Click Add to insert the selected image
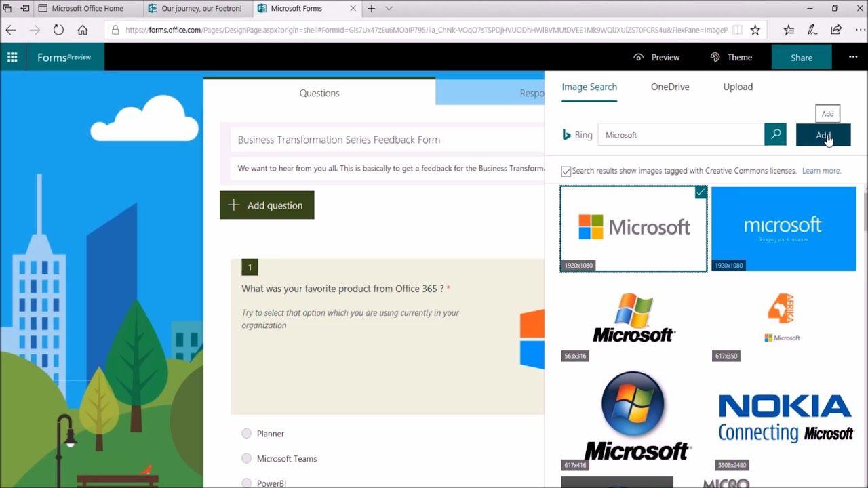This screenshot has height=488, width=868. coord(823,134)
